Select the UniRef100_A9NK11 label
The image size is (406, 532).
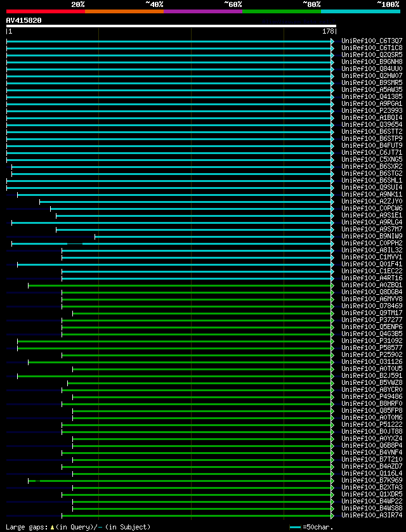click(372, 195)
